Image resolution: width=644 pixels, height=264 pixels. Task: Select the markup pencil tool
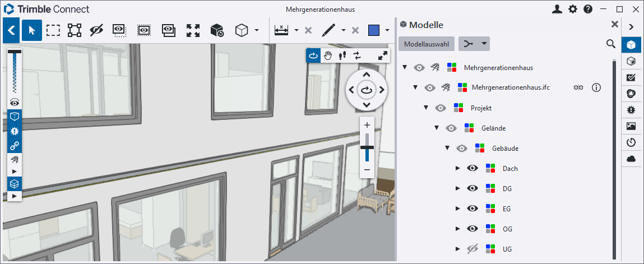pyautogui.click(x=328, y=30)
